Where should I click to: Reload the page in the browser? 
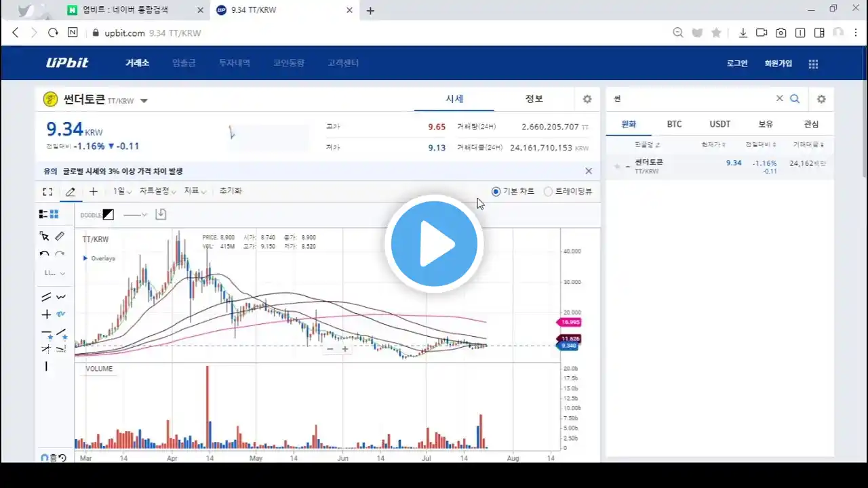point(53,33)
